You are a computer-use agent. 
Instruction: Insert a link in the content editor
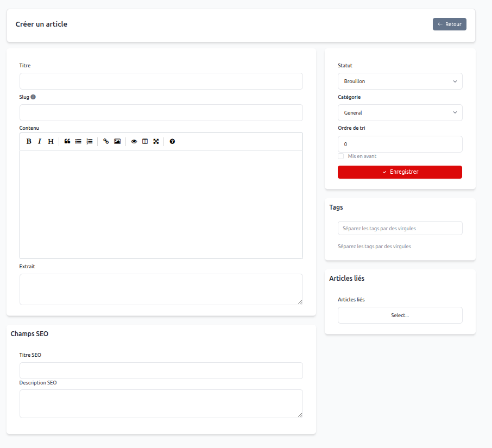point(106,141)
